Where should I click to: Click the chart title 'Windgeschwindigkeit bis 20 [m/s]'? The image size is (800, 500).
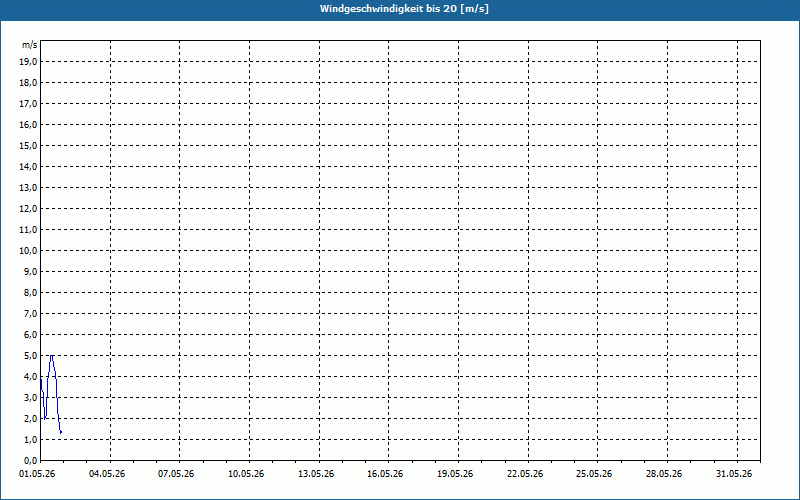click(404, 9)
